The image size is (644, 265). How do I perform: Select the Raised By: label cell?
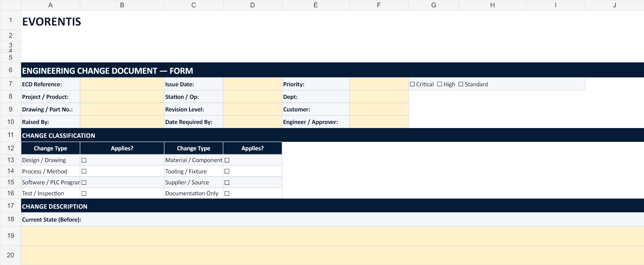pyautogui.click(x=51, y=122)
